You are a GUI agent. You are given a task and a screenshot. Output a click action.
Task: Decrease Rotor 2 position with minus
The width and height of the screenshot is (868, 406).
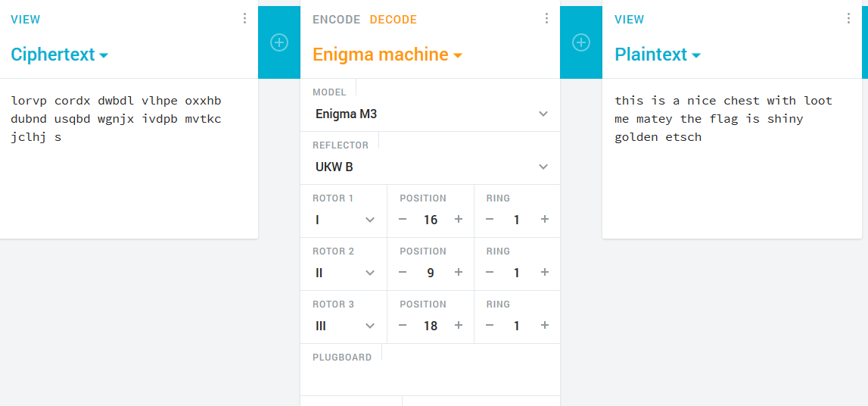click(x=403, y=273)
